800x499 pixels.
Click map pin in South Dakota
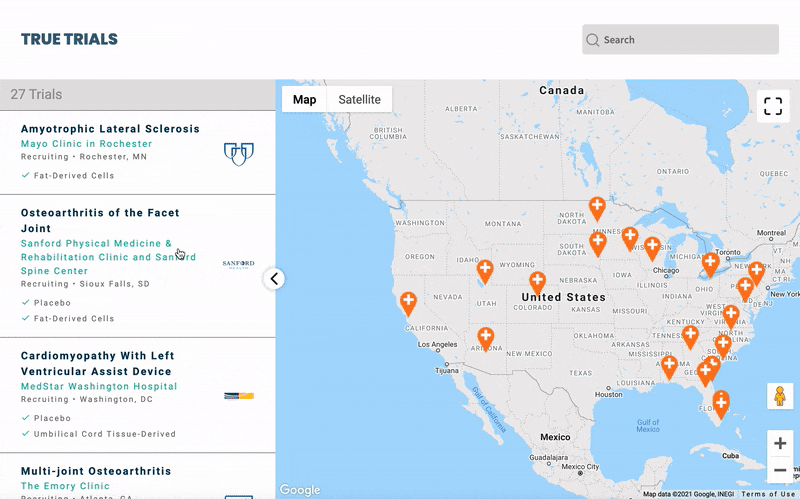click(597, 243)
